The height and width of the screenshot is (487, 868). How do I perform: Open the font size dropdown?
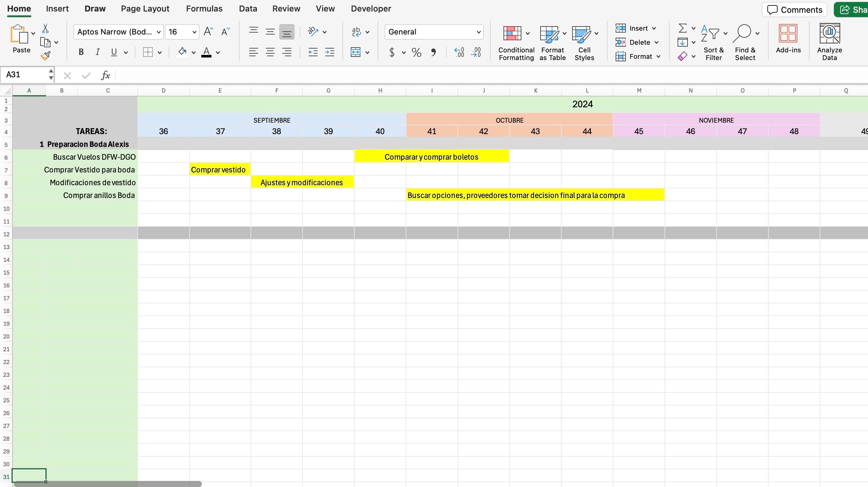pos(194,32)
